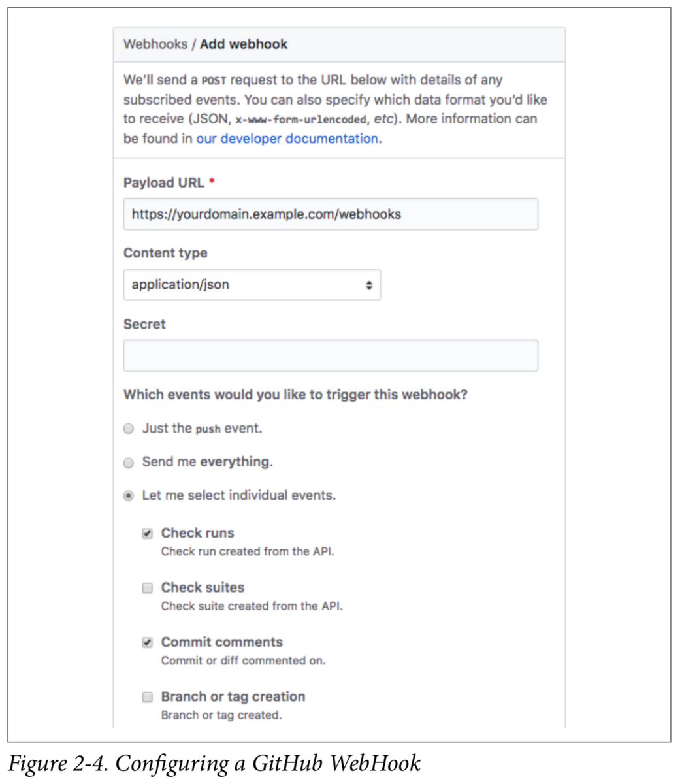682x784 pixels.
Task: Focus the empty Secret input field
Action: 331,356
